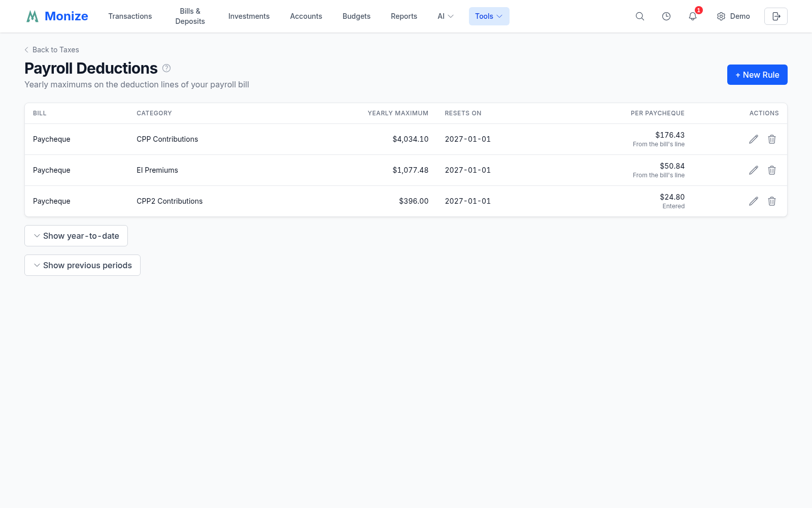Expand Show year-to-date section
Screen dimensions: 812x508
point(76,236)
